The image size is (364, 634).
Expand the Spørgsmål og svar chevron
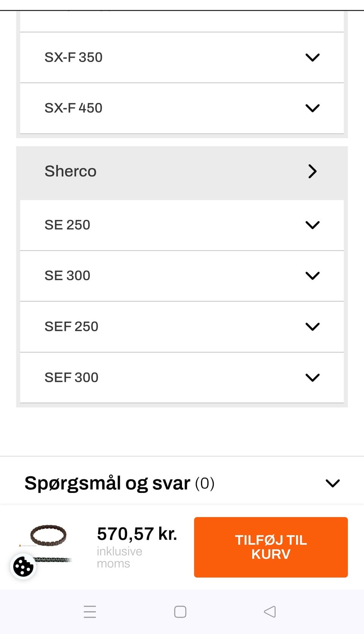333,483
